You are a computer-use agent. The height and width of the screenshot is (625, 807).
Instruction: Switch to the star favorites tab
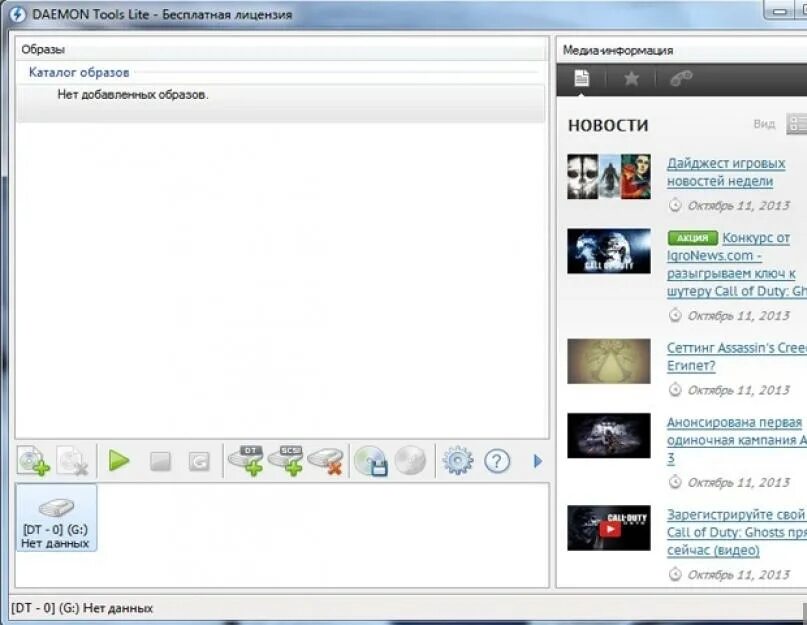pyautogui.click(x=631, y=79)
